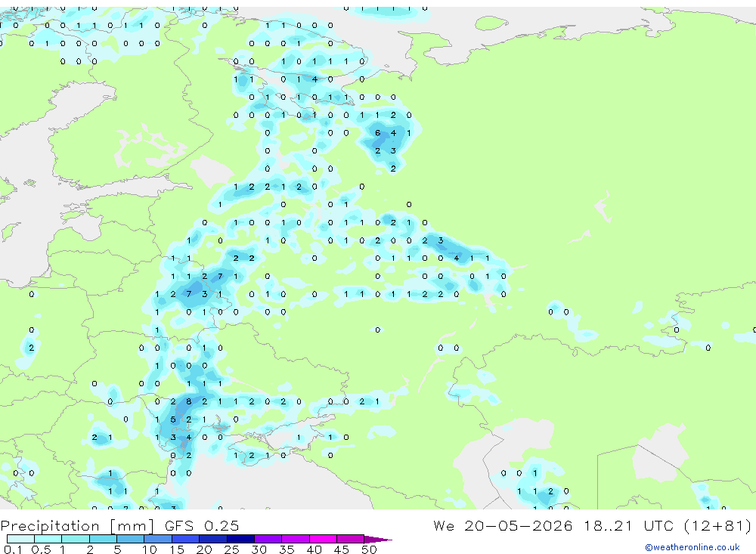Click the '0.1' legend scale label
This screenshot has height=554, width=756.
pyautogui.click(x=13, y=549)
